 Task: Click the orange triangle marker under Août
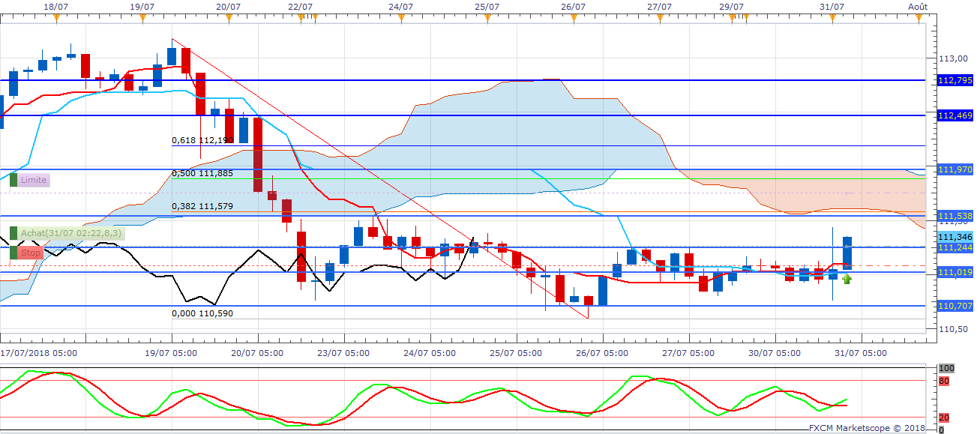918,19
